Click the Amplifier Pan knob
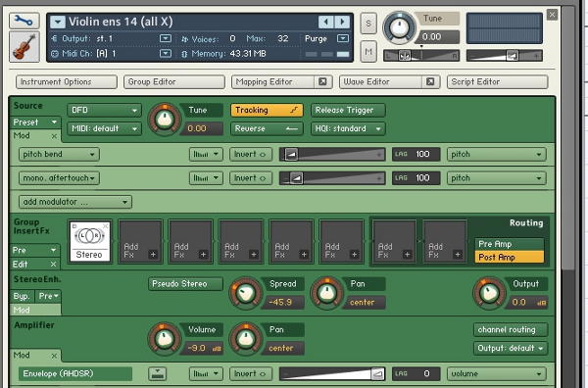 [245, 339]
